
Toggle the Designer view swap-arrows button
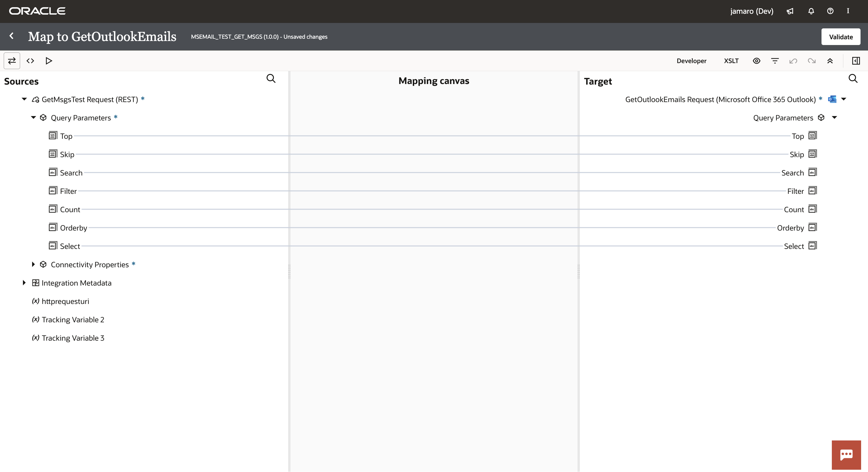pos(12,61)
